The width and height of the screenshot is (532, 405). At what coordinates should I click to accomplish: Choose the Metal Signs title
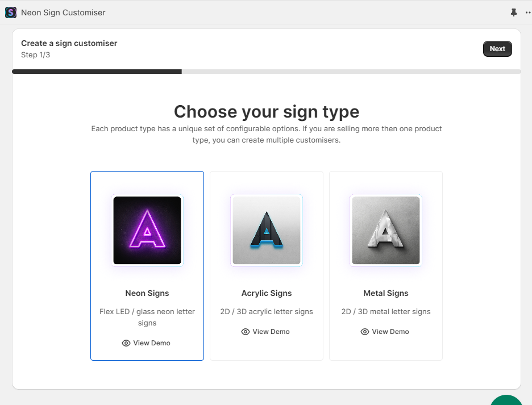386,293
